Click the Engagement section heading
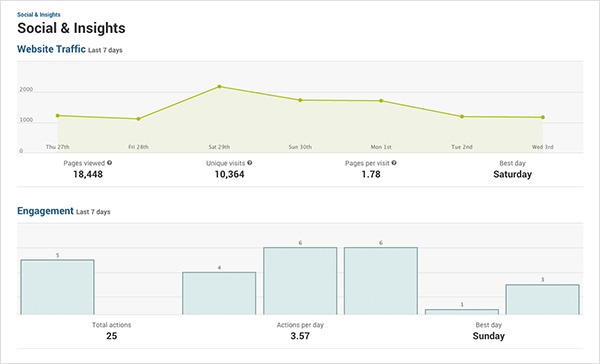 [45, 211]
